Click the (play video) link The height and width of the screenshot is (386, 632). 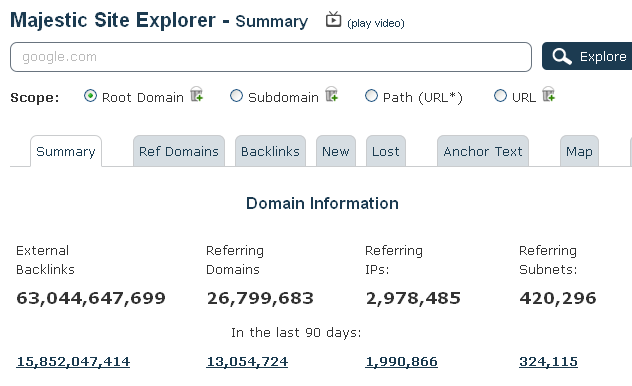tap(376, 23)
